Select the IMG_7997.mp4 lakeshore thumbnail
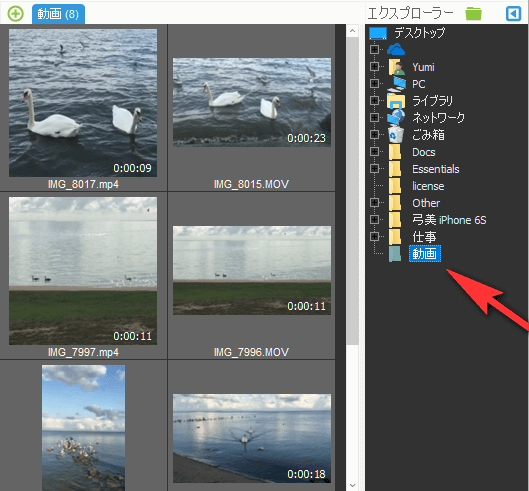 tap(83, 271)
